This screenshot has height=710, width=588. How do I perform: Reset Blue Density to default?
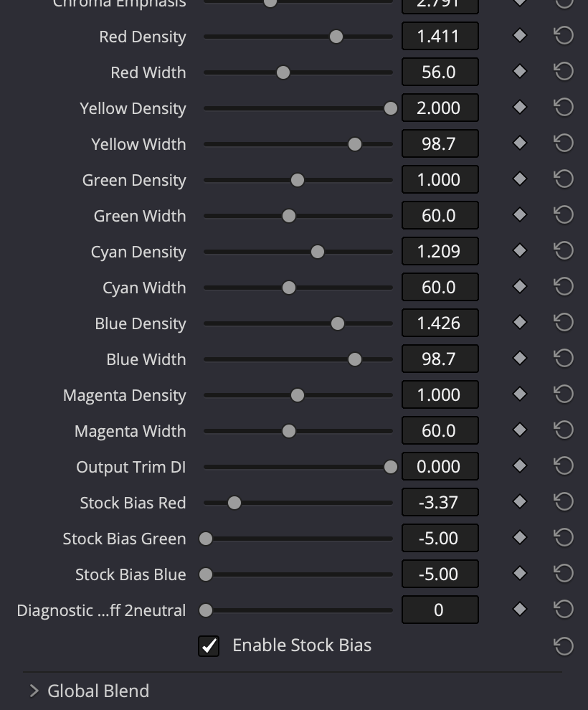(x=564, y=323)
